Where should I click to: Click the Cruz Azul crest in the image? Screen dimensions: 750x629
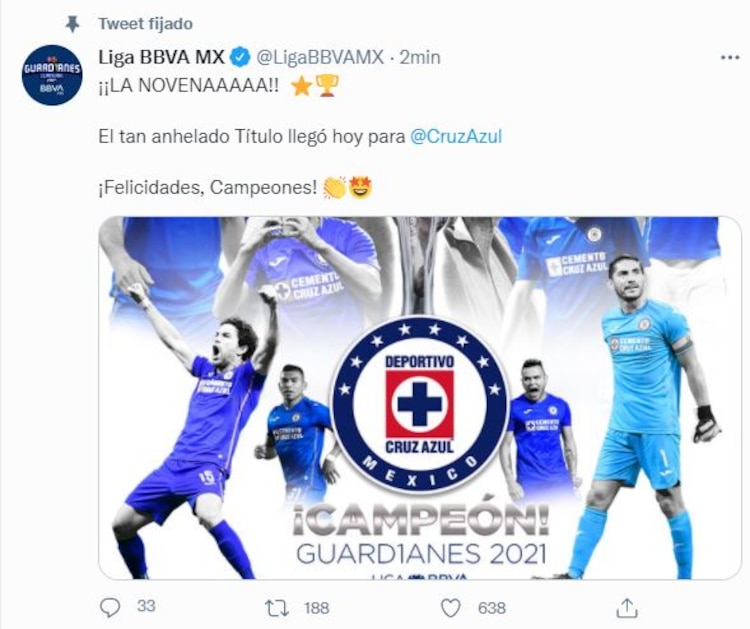click(419, 405)
